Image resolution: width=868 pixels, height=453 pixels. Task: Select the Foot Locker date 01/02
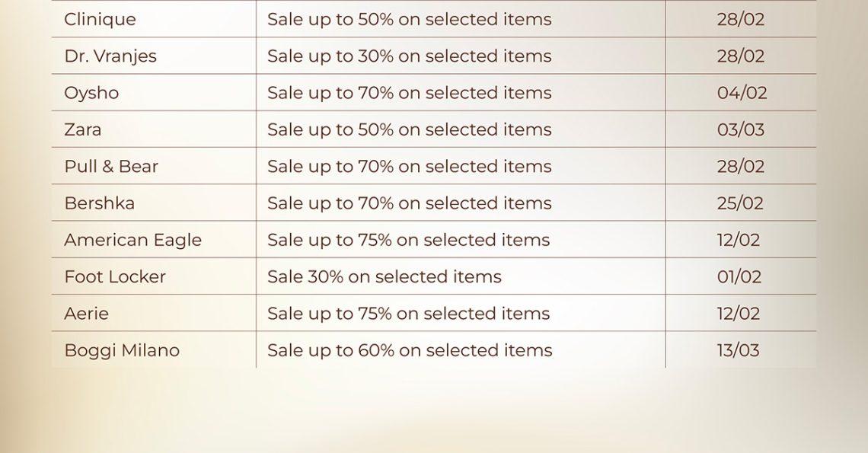(739, 276)
